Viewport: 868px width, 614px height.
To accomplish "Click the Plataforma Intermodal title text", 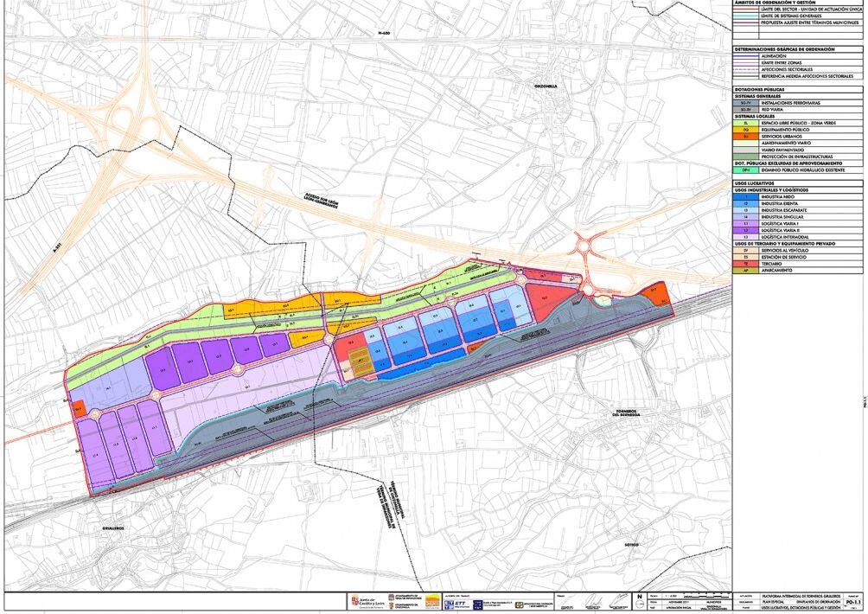I will point(801,595).
